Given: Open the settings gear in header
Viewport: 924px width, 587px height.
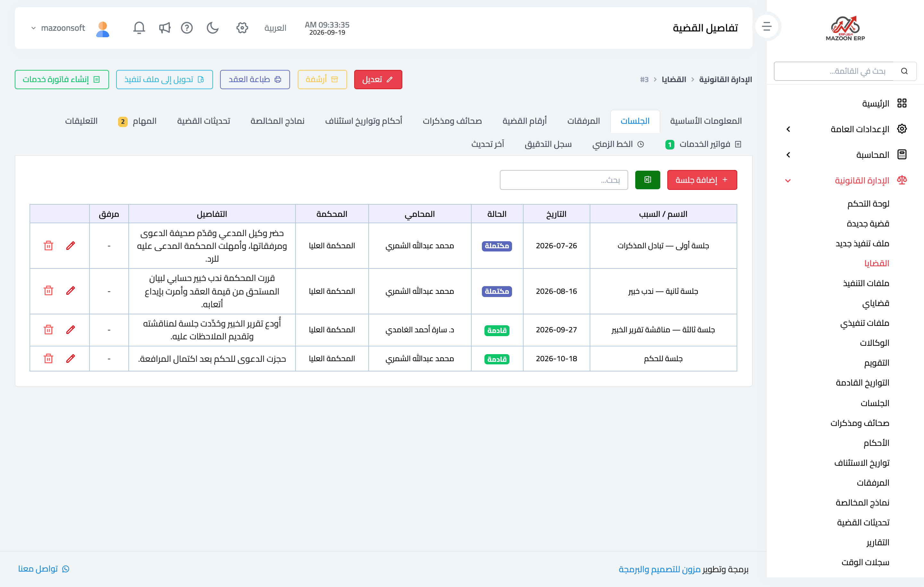Looking at the screenshot, I should (x=242, y=28).
